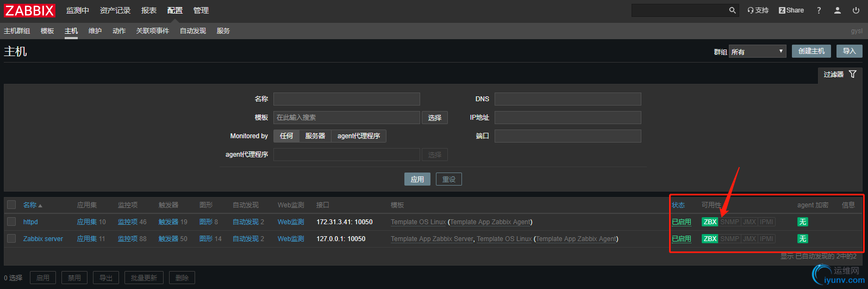Focus the IP地址 filter input
This screenshot has height=289, width=868.
[568, 118]
